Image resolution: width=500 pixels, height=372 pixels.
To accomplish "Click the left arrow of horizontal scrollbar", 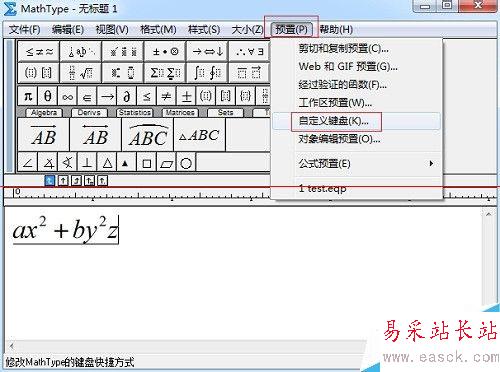I will pyautogui.click(x=12, y=346).
